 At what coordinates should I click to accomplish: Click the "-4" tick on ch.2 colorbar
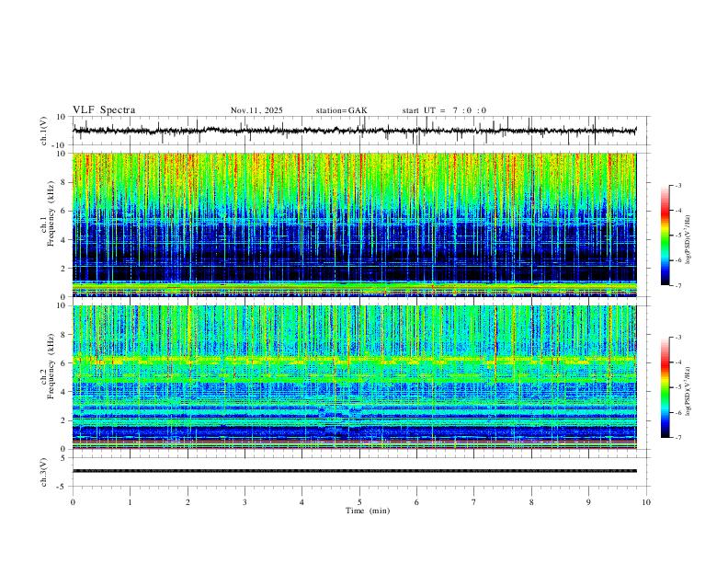(x=678, y=362)
